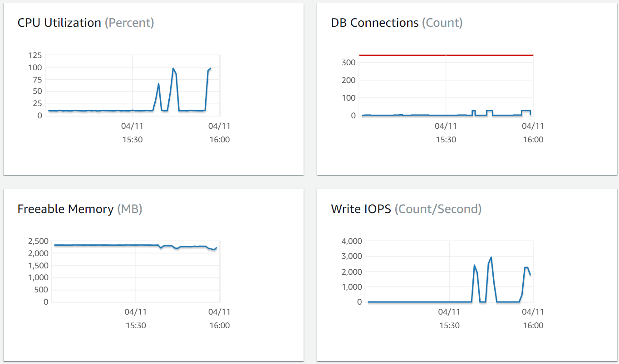Click the CPU Utilization chart title
Screen dimensions: 619x364
point(59,23)
